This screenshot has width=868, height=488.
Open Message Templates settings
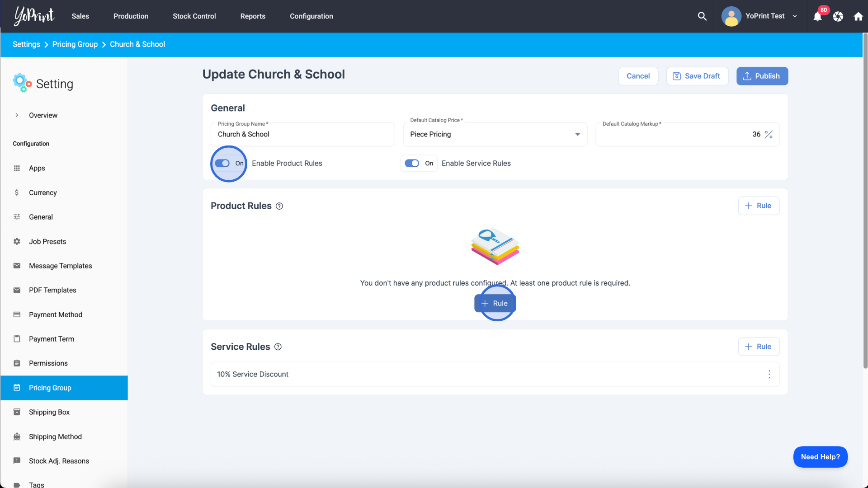[61, 266]
